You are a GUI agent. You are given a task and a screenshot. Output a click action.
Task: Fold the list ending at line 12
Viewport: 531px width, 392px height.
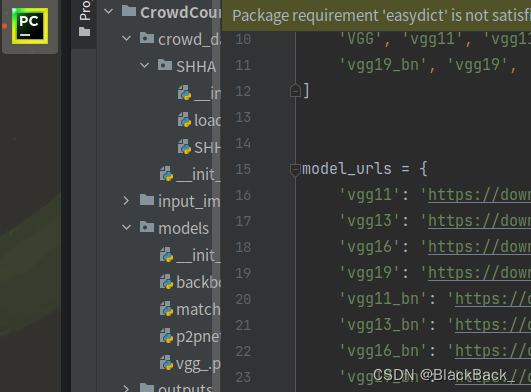(x=295, y=91)
